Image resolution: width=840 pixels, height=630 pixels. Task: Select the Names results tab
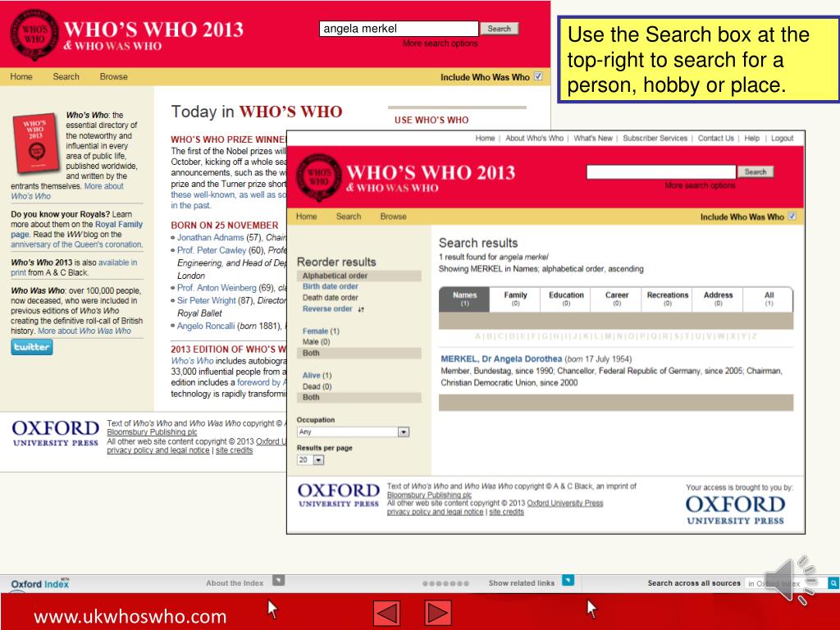[464, 299]
